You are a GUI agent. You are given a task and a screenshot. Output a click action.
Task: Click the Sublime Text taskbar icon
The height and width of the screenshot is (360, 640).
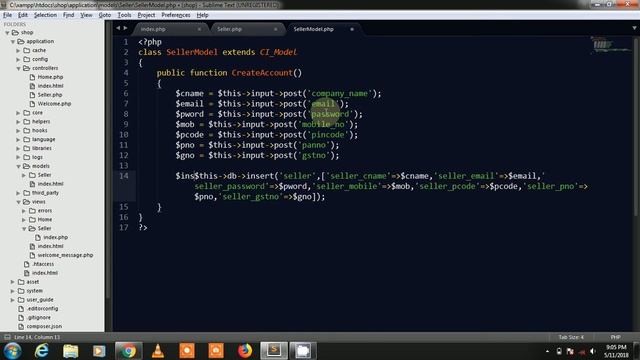(x=274, y=351)
